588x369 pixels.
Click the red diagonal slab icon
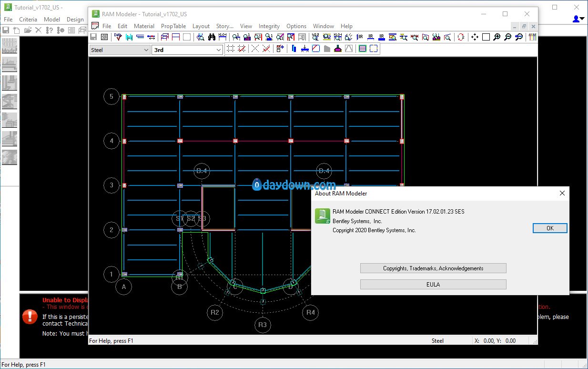point(316,49)
